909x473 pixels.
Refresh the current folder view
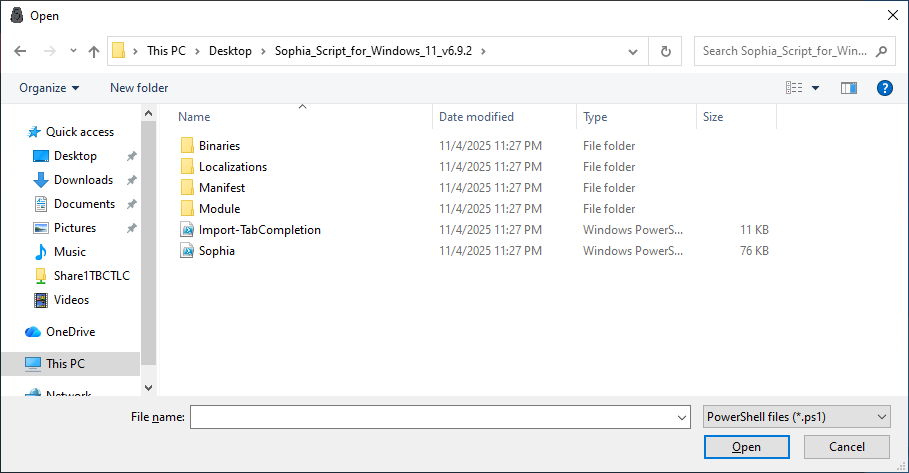(x=665, y=51)
